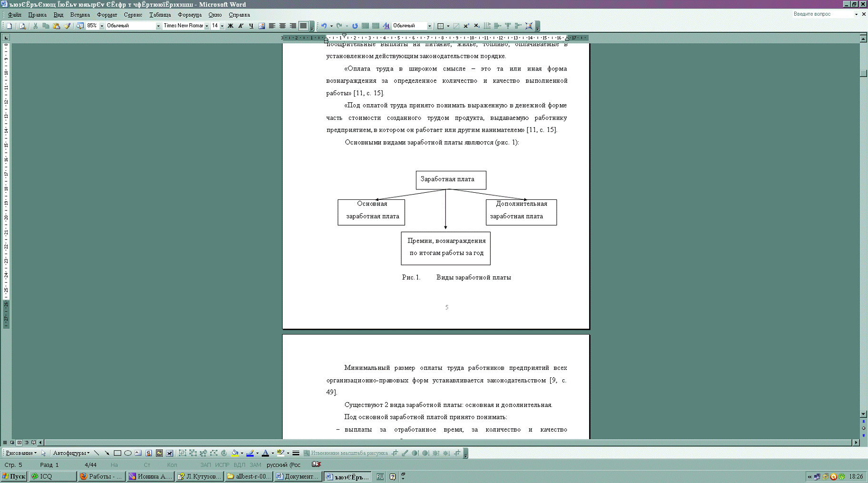
Task: Activate the format painter brush
Action: pos(67,26)
